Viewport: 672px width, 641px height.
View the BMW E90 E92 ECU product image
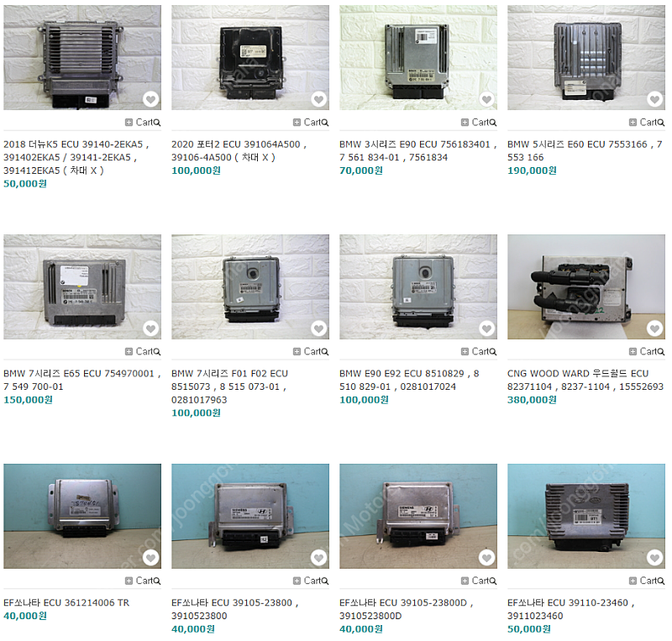point(418,286)
